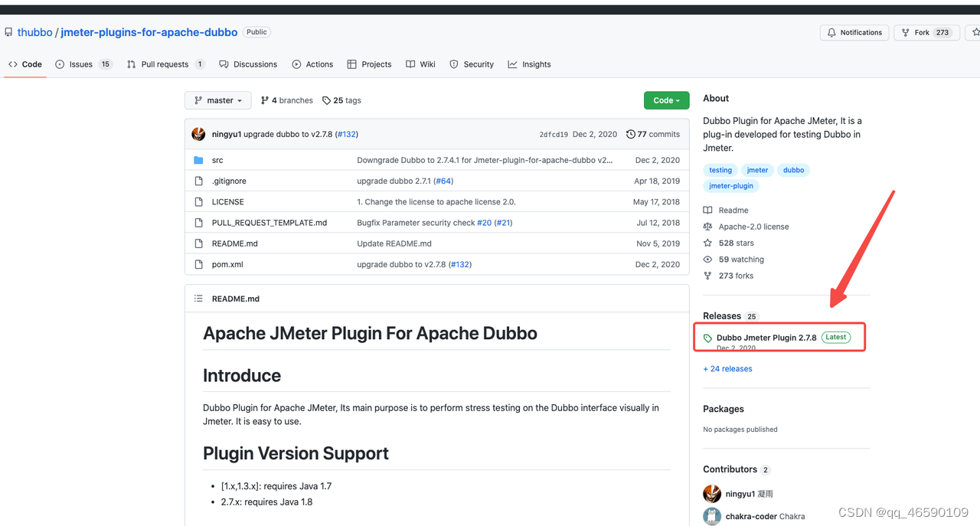Open the Discussions tab

tap(248, 64)
